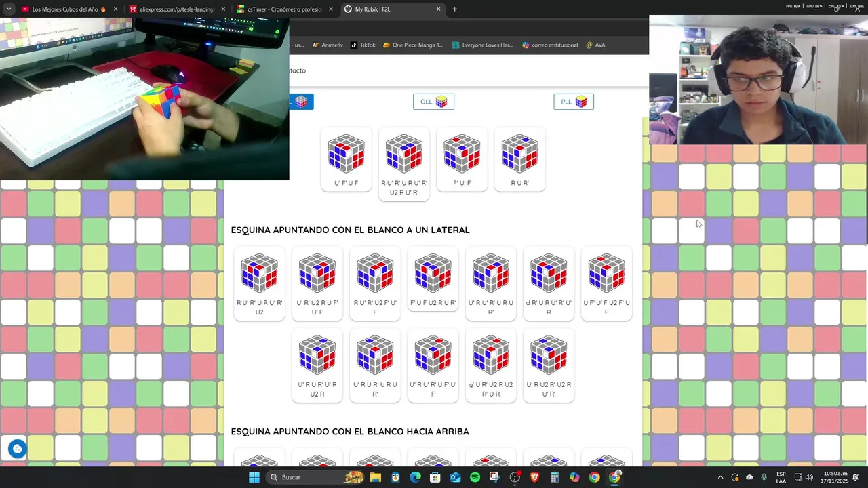Image resolution: width=868 pixels, height=488 pixels.
Task: Show hidden system tray icons
Action: coord(720,477)
